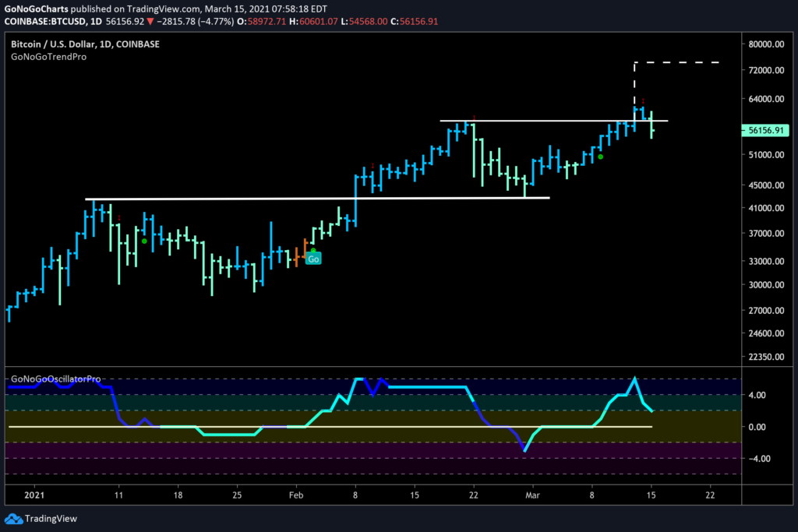Click the 27000.00 price axis label

766,310
